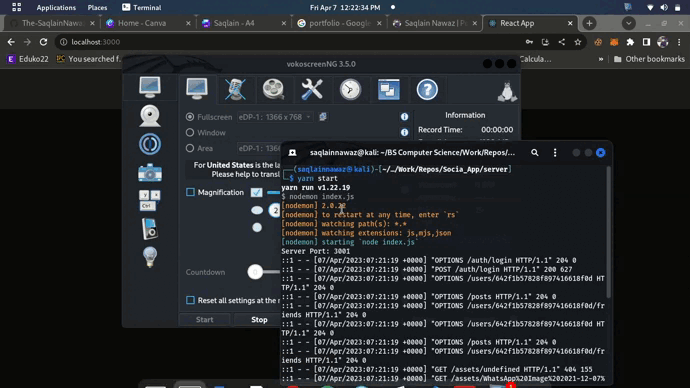Bookmark this page with star icon
This screenshot has height=388, width=690.
(x=578, y=42)
